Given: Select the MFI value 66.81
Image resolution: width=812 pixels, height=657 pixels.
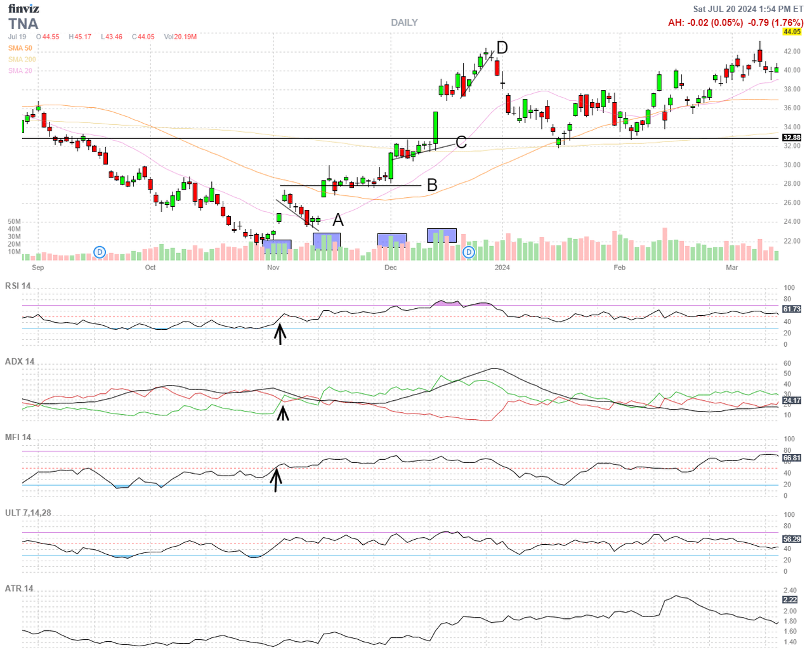Looking at the screenshot, I should 792,457.
